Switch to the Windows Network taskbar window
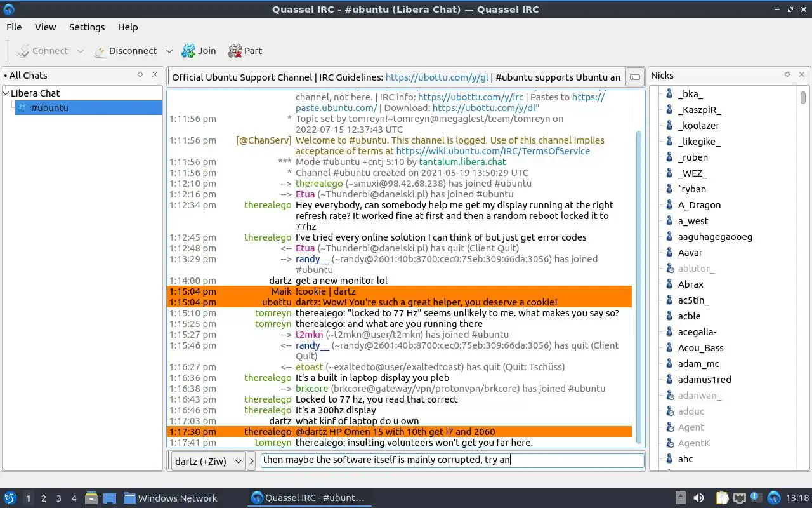Image resolution: width=812 pixels, height=508 pixels. [171, 498]
